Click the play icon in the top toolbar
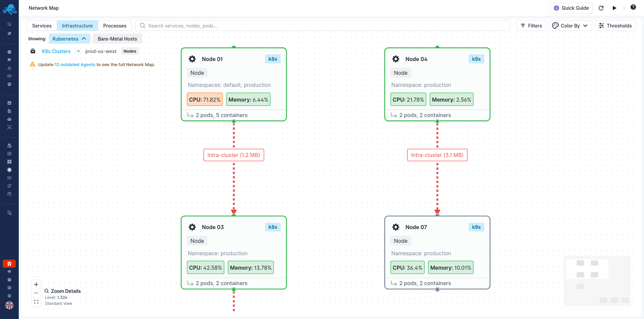This screenshot has width=644, height=319. pyautogui.click(x=615, y=8)
